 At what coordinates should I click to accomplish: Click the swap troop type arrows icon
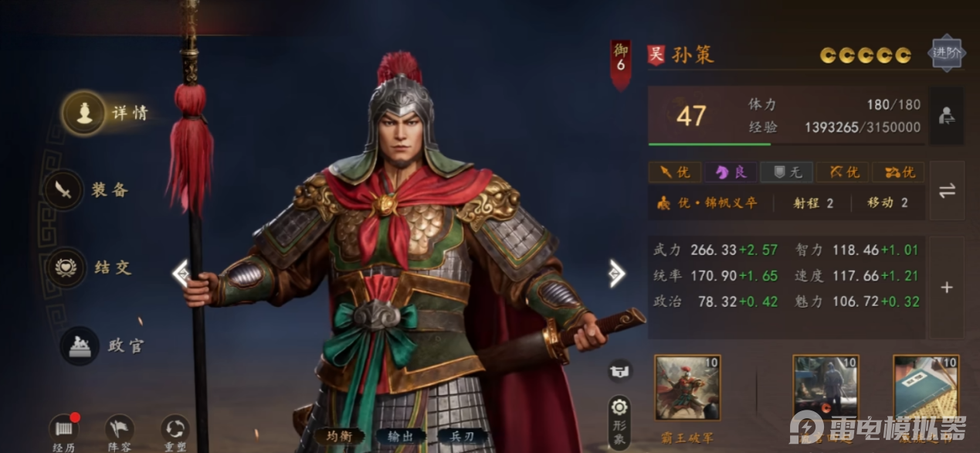[947, 190]
